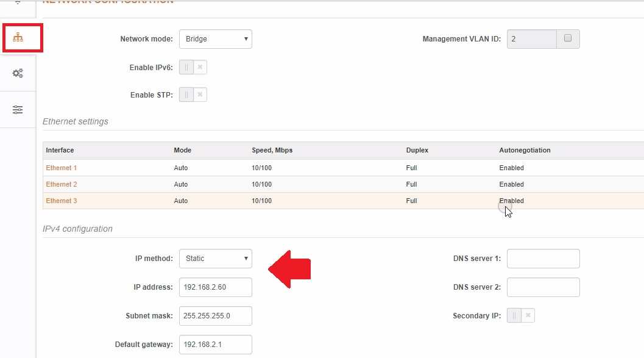Open the System sliders sidebar icon

point(18,110)
